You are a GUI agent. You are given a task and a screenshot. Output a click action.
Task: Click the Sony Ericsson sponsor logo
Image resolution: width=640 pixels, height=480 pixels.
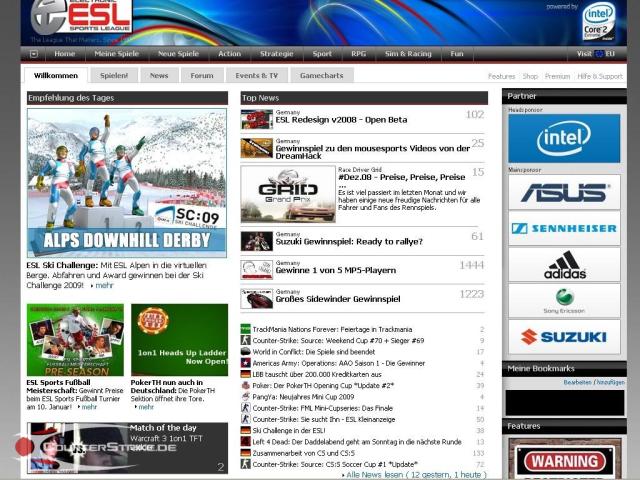point(564,301)
